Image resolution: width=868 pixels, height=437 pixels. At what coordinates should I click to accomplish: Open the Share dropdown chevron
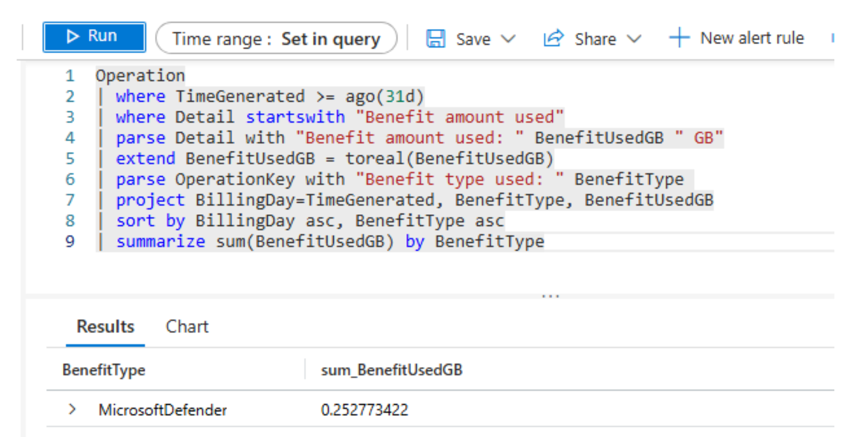click(634, 39)
